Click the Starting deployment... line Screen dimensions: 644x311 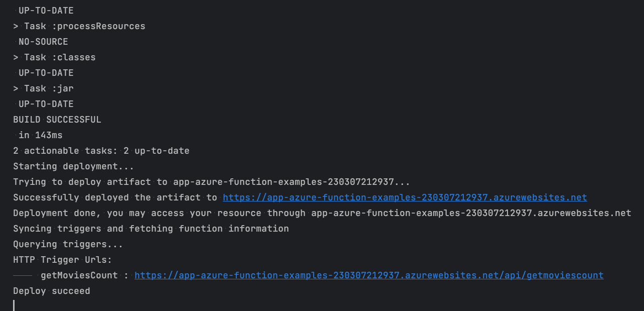(74, 166)
